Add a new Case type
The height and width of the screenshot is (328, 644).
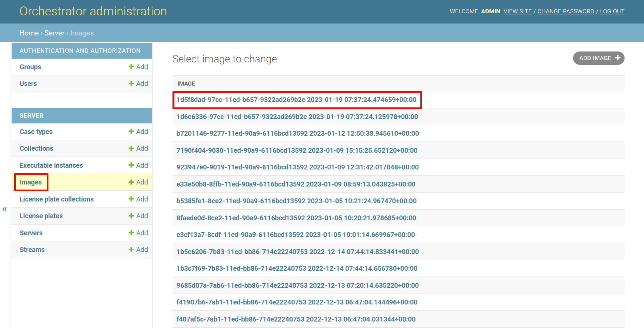tap(138, 132)
